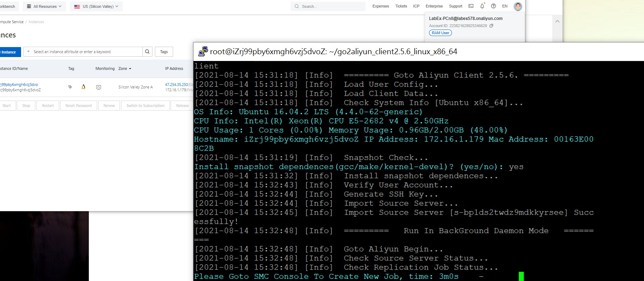This screenshot has height=281, width=644.
Task: Open the notifications bell
Action: (482, 6)
